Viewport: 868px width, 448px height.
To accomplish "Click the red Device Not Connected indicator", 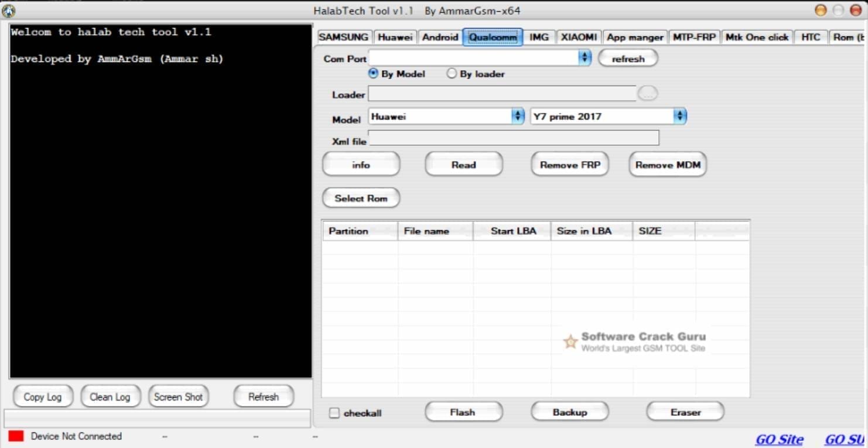I will pos(16,436).
